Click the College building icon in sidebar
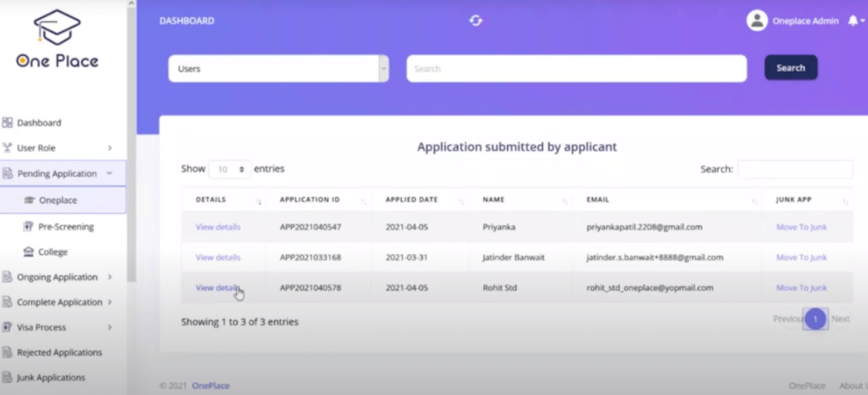The height and width of the screenshot is (395, 868). pyautogui.click(x=29, y=252)
